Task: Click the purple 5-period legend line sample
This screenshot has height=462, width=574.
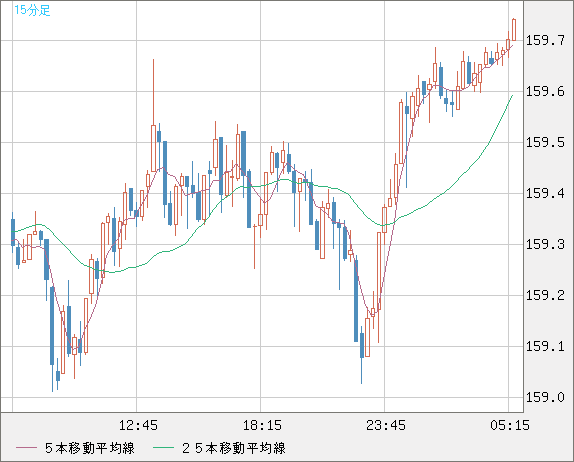Action: click(26, 448)
